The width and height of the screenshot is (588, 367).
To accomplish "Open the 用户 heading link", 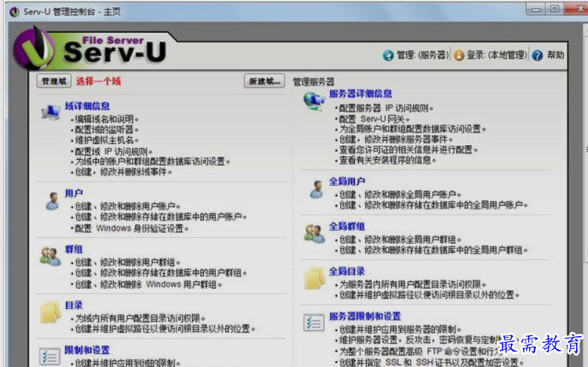I will tap(73, 193).
